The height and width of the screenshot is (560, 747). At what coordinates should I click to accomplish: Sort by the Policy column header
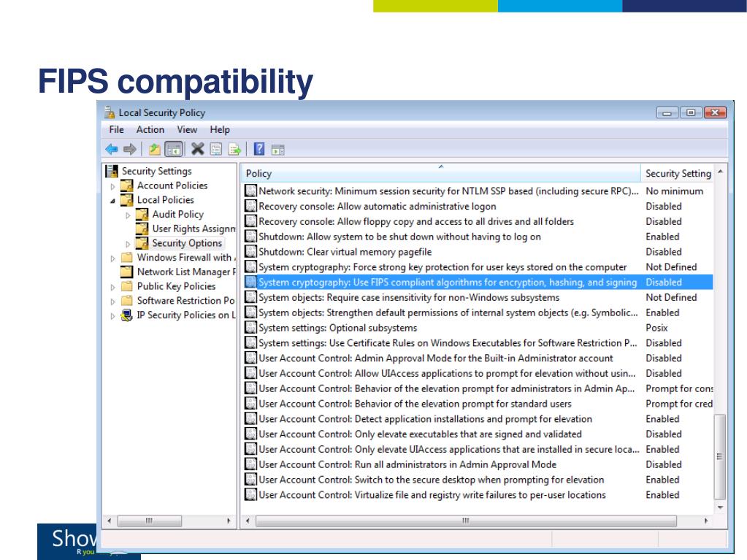click(440, 173)
